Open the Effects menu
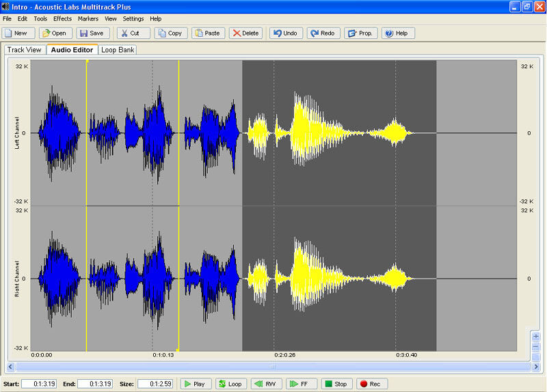Screen dimensions: 547x392 pyautogui.click(x=62, y=19)
